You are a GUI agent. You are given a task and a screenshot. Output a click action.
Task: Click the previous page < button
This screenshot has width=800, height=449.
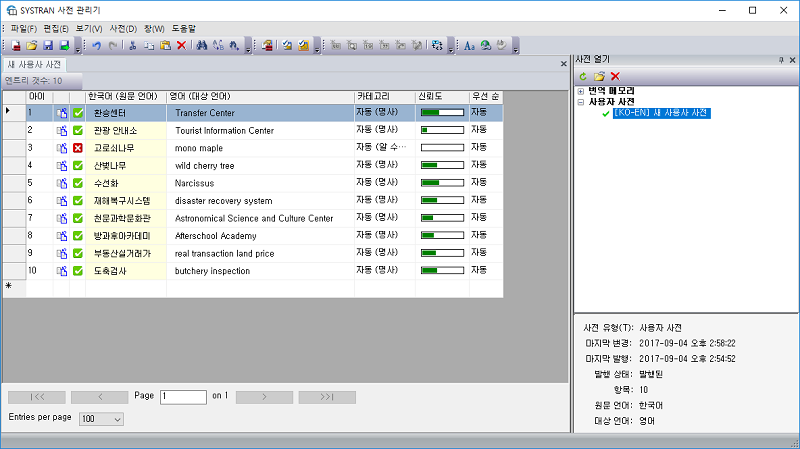point(99,397)
